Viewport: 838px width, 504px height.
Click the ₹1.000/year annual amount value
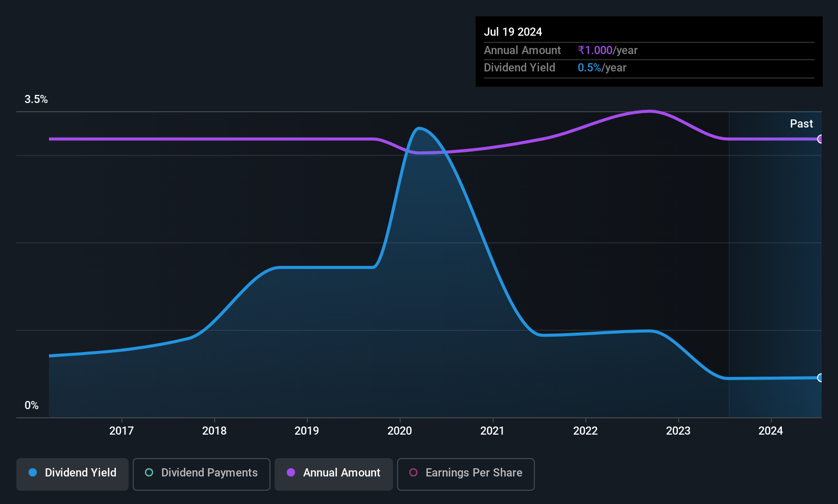(x=607, y=50)
